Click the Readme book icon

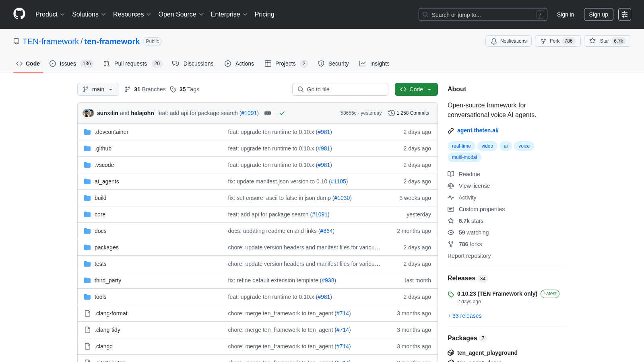tap(451, 174)
